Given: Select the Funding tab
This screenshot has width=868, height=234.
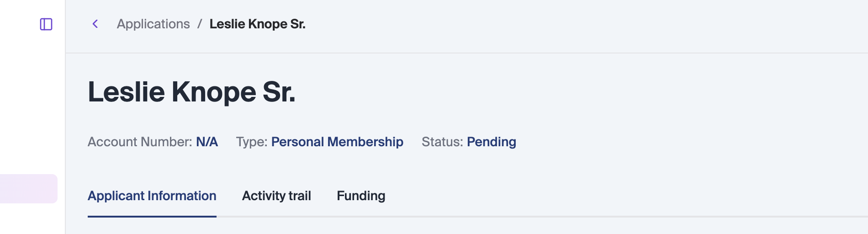Looking at the screenshot, I should [x=361, y=196].
